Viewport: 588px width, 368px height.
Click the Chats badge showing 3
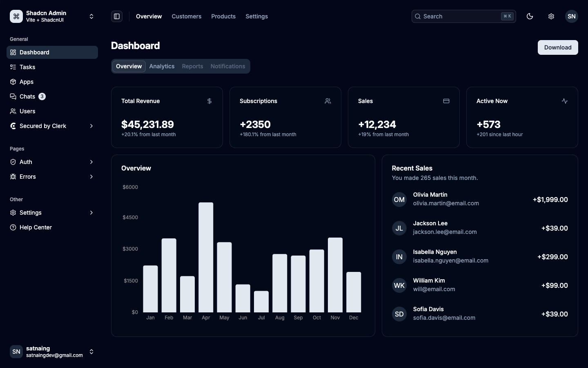click(42, 96)
